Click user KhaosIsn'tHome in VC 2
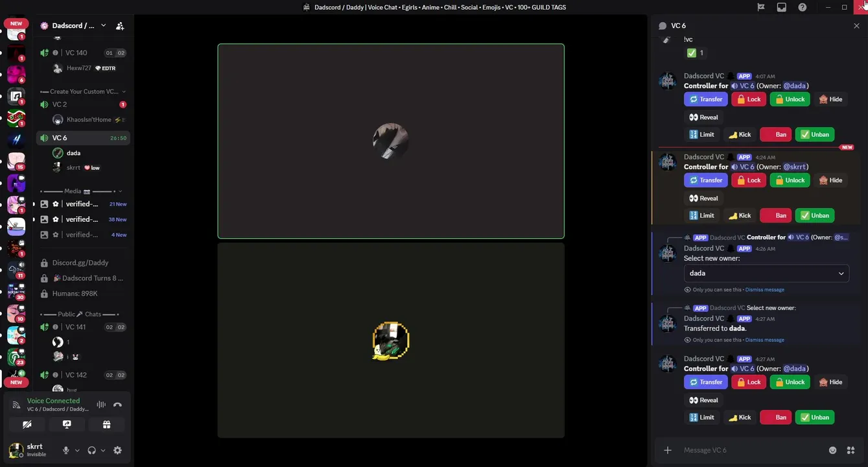 [x=89, y=120]
